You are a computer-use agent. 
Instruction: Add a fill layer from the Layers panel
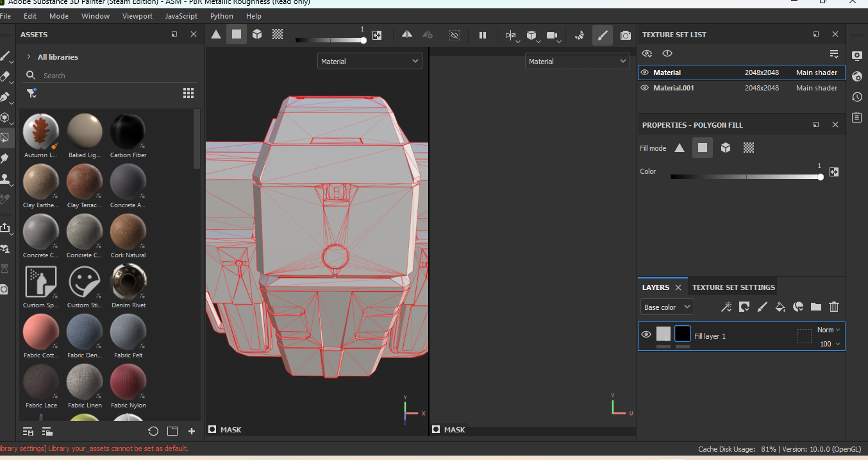[780, 307]
